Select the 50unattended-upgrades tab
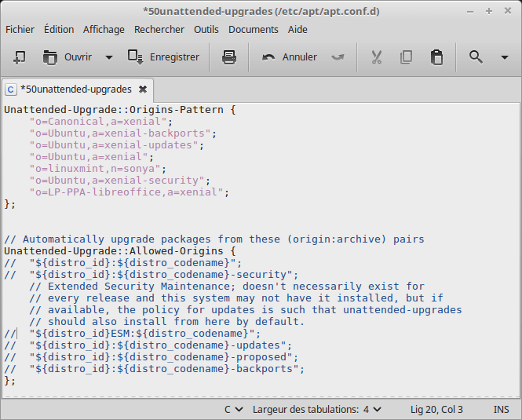Screen dimensions: 522x420 pos(76,89)
